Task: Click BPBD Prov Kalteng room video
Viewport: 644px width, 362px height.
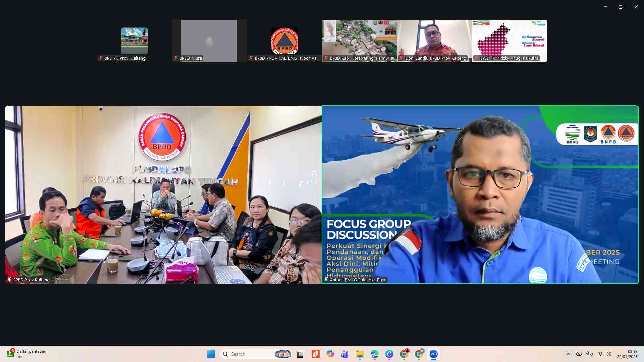Action: 163,194
